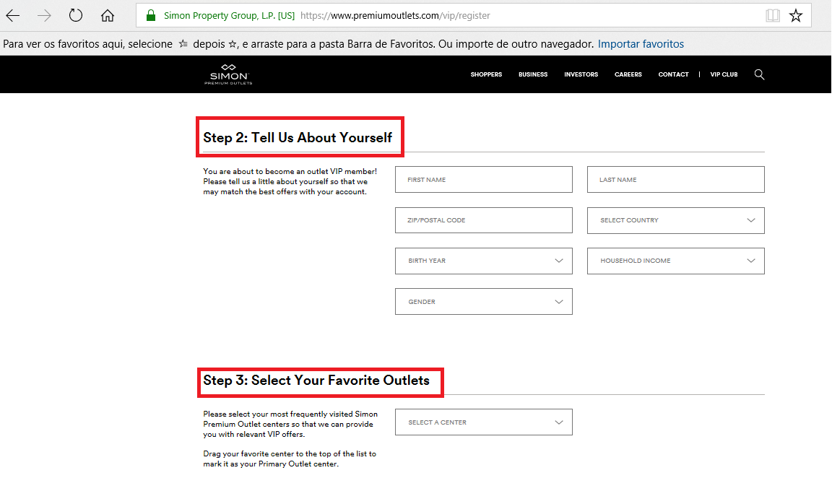Add page to favorites with star icon
832x504 pixels.
pos(796,15)
